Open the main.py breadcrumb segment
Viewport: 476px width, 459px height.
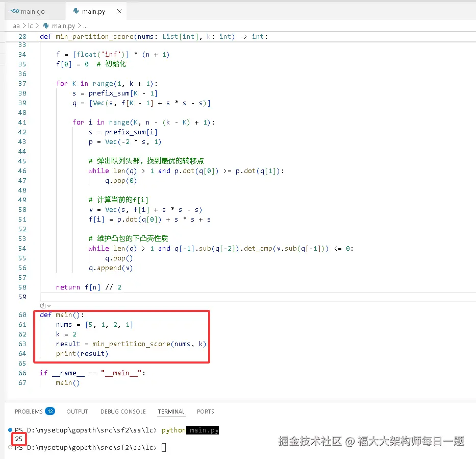[x=63, y=26]
